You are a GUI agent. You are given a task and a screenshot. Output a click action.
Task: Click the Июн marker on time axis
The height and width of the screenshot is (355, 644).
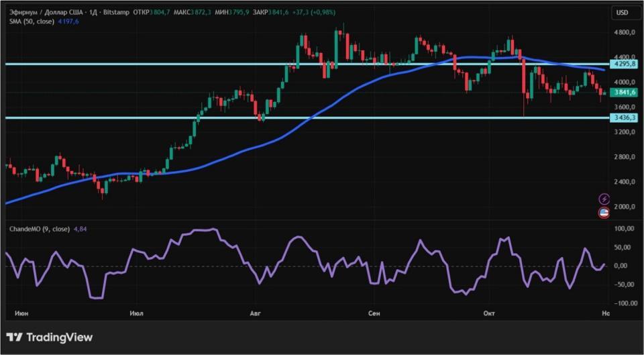21,313
